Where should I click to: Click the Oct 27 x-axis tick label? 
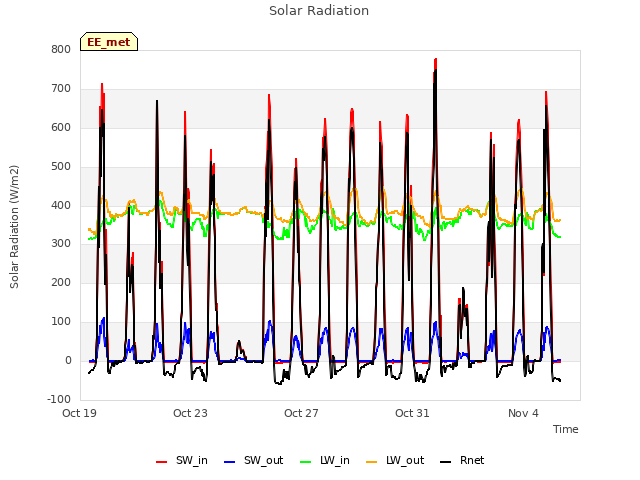point(301,413)
